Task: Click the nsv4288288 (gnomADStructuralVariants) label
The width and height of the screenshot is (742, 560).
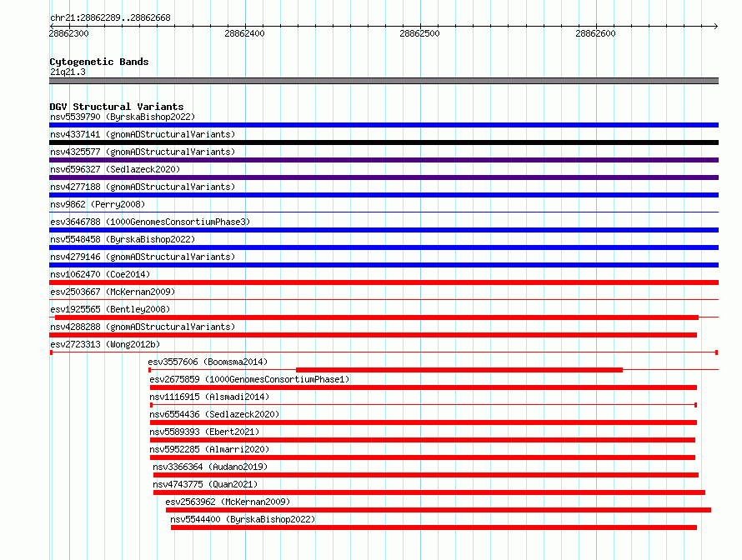Action: [143, 327]
